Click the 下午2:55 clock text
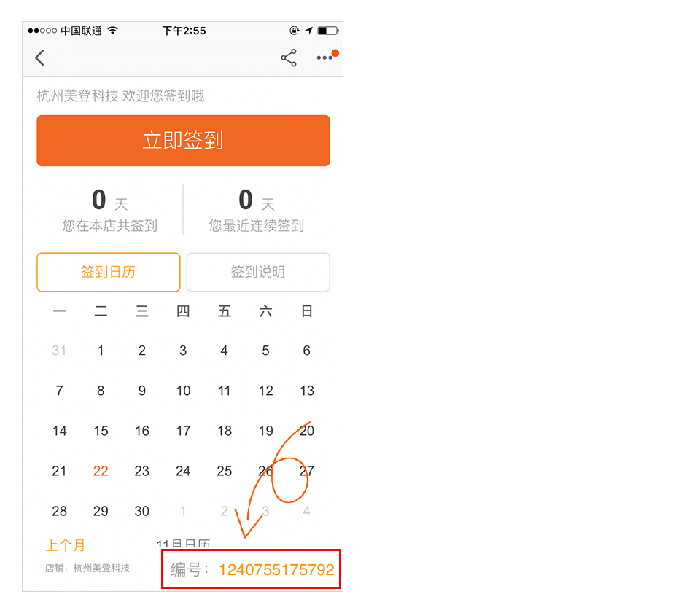This screenshot has width=700, height=613. point(184,31)
